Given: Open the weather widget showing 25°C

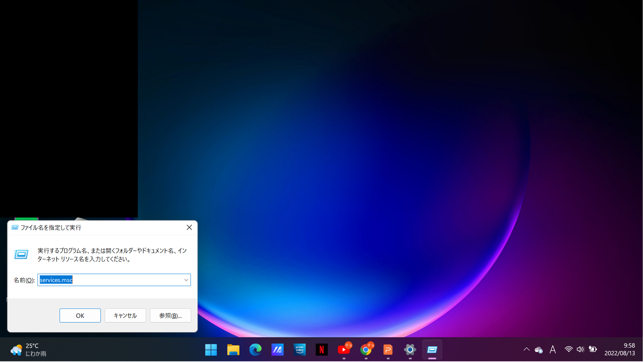Looking at the screenshot, I should [28, 350].
